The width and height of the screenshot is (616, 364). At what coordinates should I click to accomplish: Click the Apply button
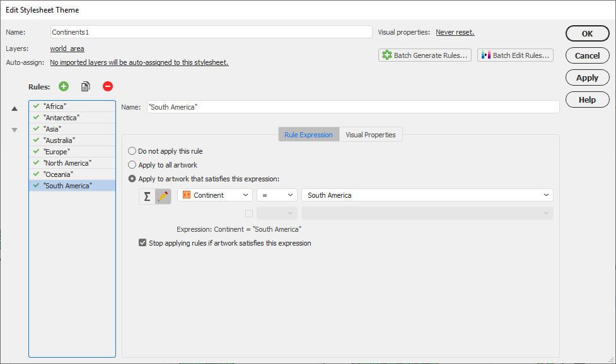coord(588,77)
